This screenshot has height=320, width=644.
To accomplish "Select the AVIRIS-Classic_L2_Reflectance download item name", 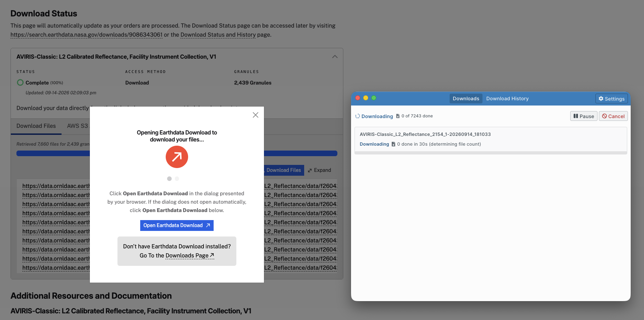I will coord(425,134).
